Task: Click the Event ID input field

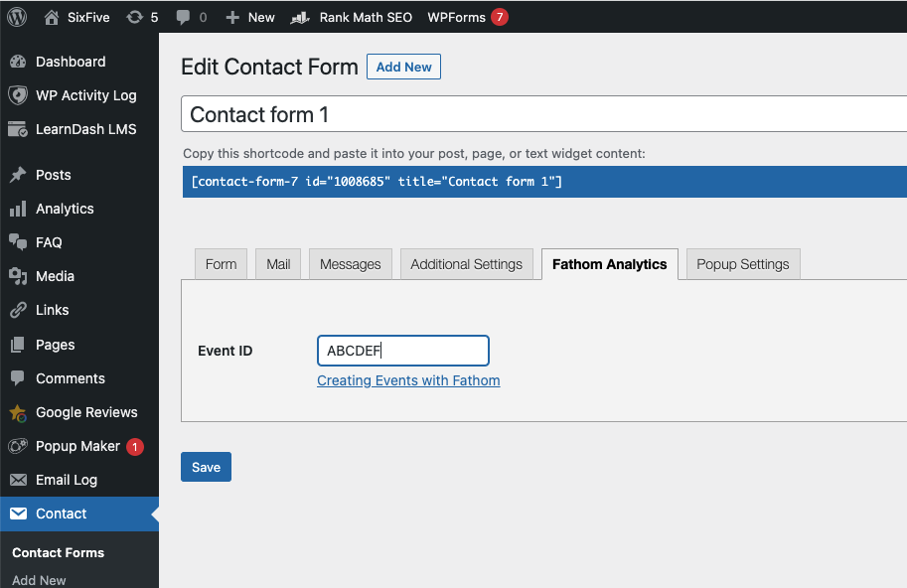Action: point(403,351)
